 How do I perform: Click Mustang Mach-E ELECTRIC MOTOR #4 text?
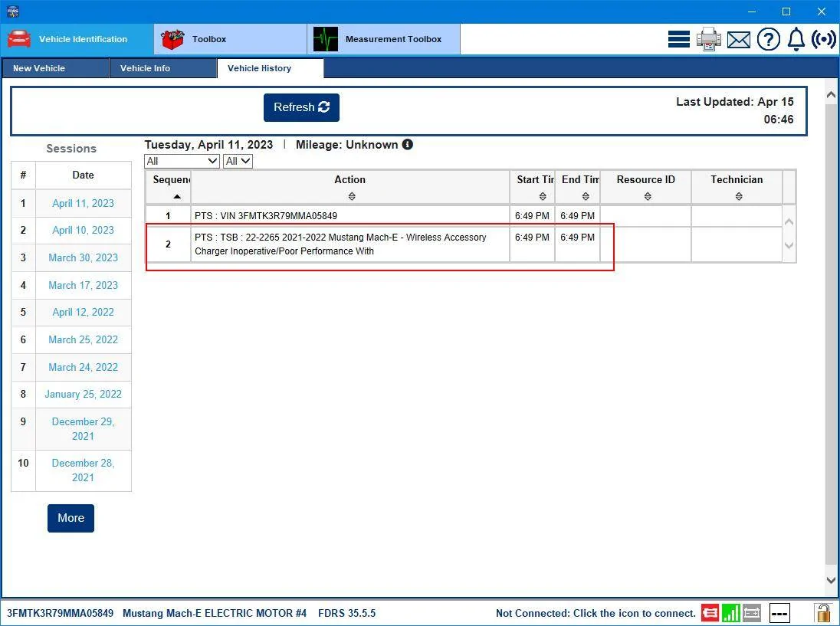[x=215, y=613]
